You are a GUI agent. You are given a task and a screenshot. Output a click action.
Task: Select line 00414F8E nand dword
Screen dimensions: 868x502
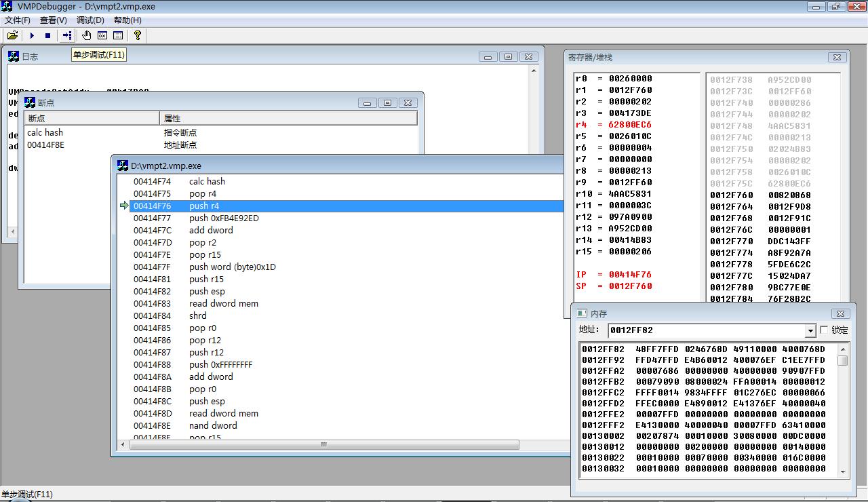click(346, 425)
